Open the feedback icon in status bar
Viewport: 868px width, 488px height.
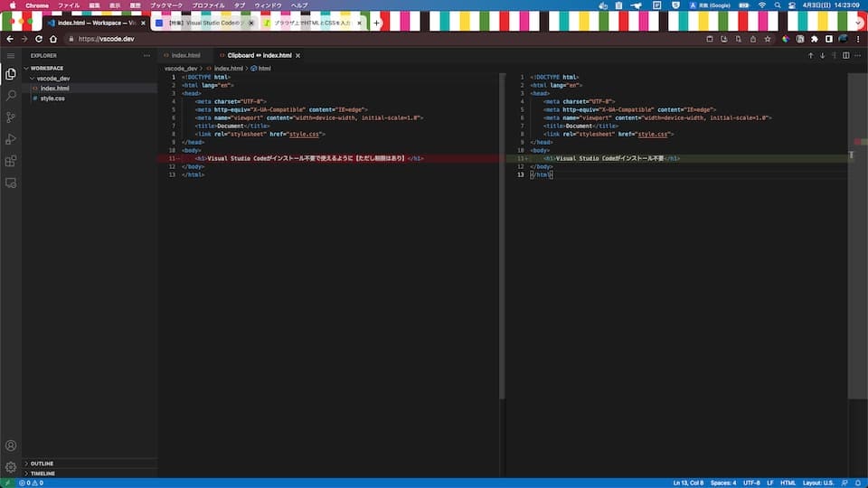[844, 483]
